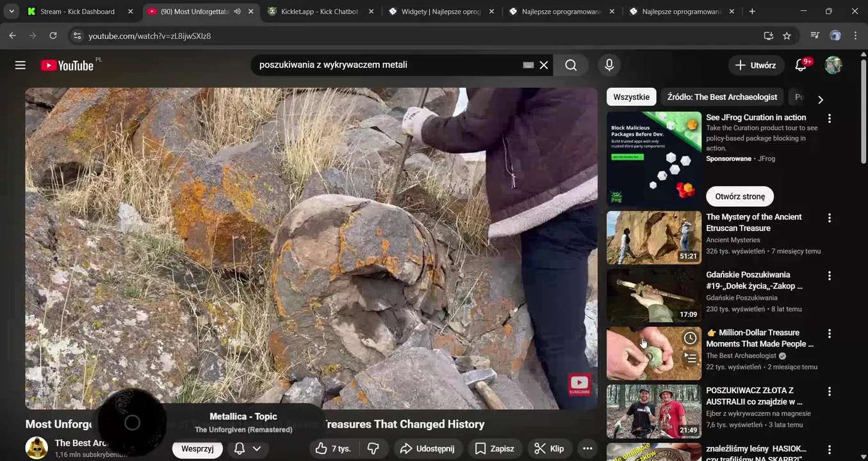Click Otwórz stronę ad button
Viewport: 868px width, 461px height.
coord(740,197)
